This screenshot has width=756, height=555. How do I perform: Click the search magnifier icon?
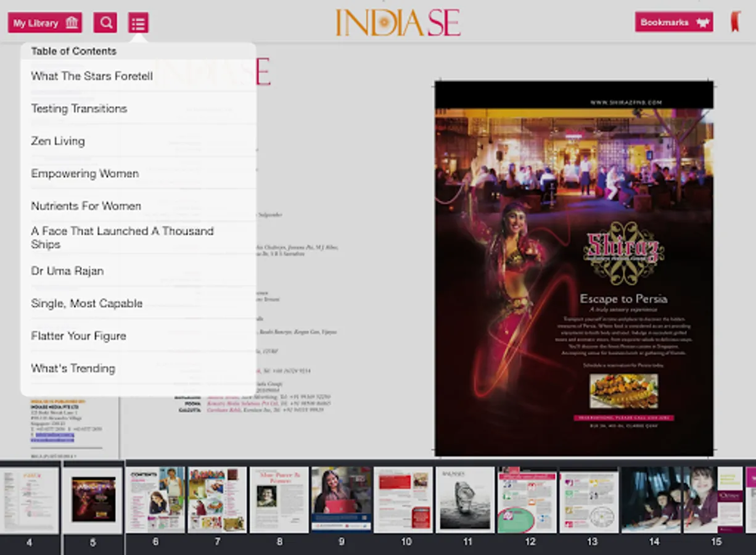(x=105, y=23)
